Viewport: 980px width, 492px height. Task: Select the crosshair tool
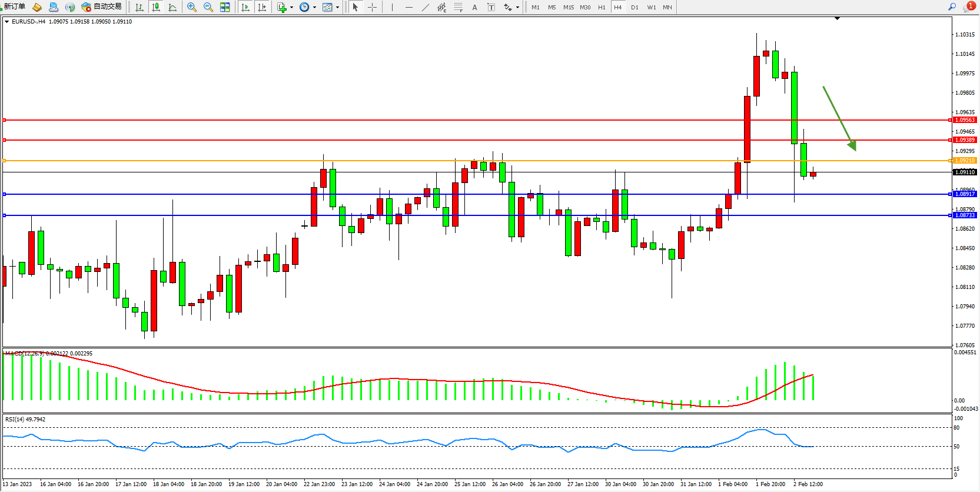[x=372, y=7]
